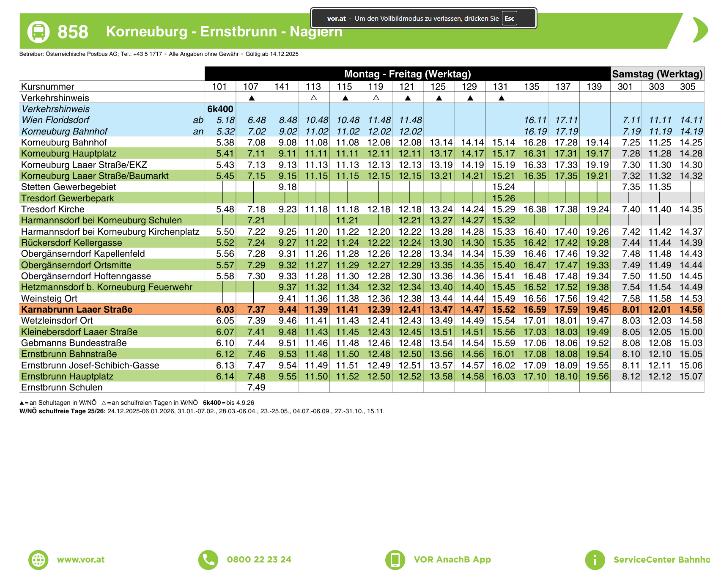Click the hotline number 0800 22 23 24
The image size is (710, 588).
(x=259, y=560)
